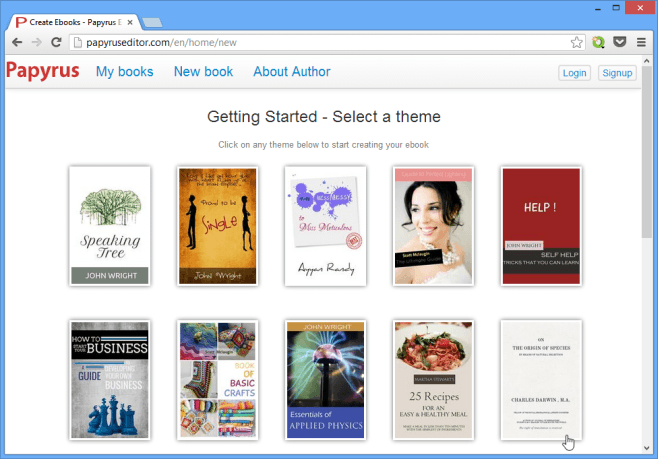
Task: Click the scrollbar down arrow
Action: [x=647, y=448]
